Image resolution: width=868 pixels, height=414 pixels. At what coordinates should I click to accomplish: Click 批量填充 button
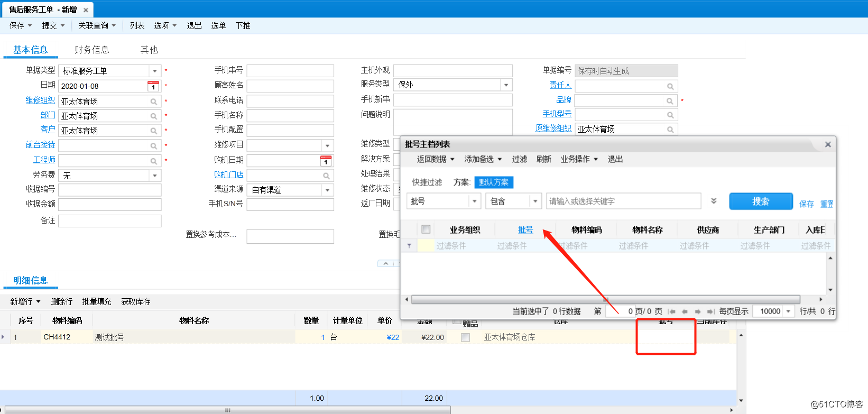click(x=96, y=301)
